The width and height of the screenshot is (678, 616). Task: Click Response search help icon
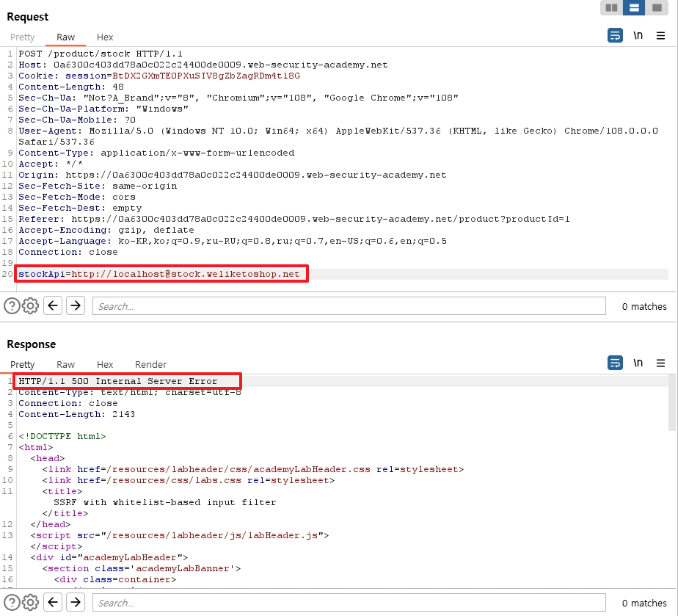[12, 603]
